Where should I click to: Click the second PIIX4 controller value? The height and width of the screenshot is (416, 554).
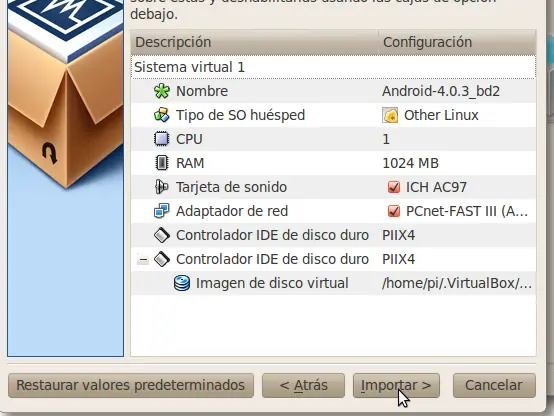[x=399, y=259]
